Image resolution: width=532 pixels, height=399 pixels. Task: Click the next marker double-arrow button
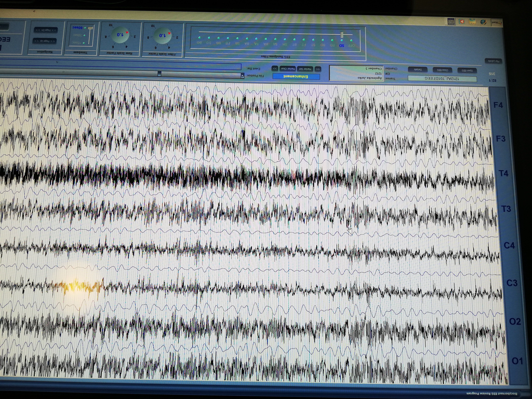point(275,69)
